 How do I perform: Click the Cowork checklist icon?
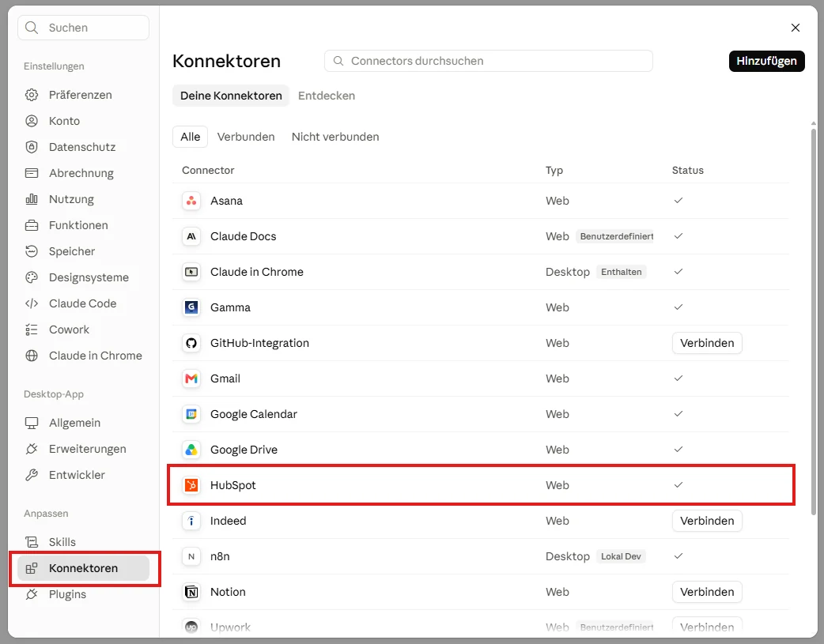point(32,330)
